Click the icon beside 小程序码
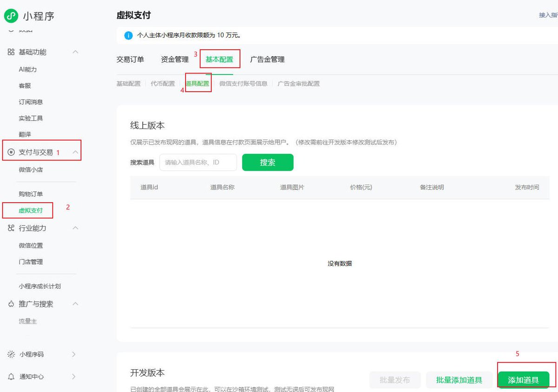 (11, 354)
